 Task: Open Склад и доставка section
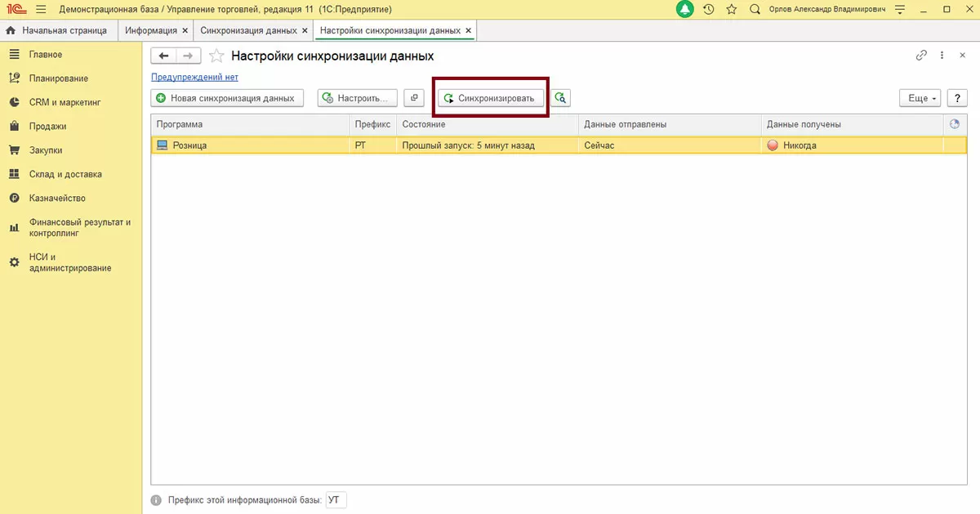65,174
